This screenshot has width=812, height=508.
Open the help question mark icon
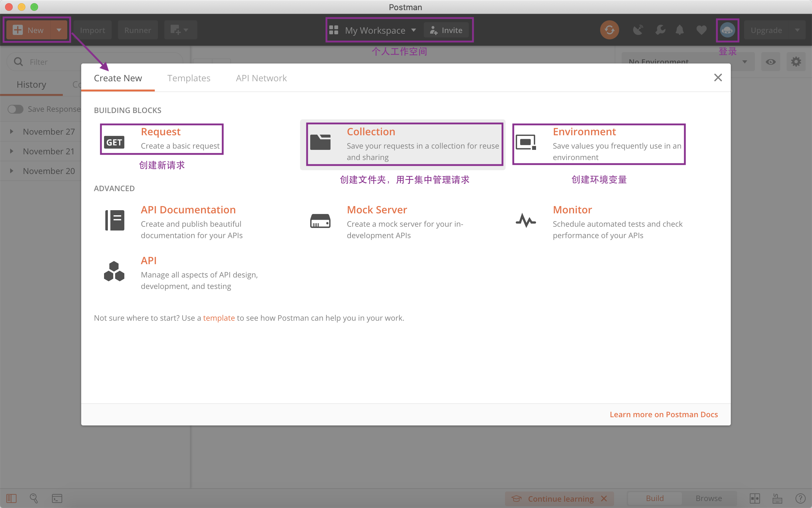coord(800,498)
